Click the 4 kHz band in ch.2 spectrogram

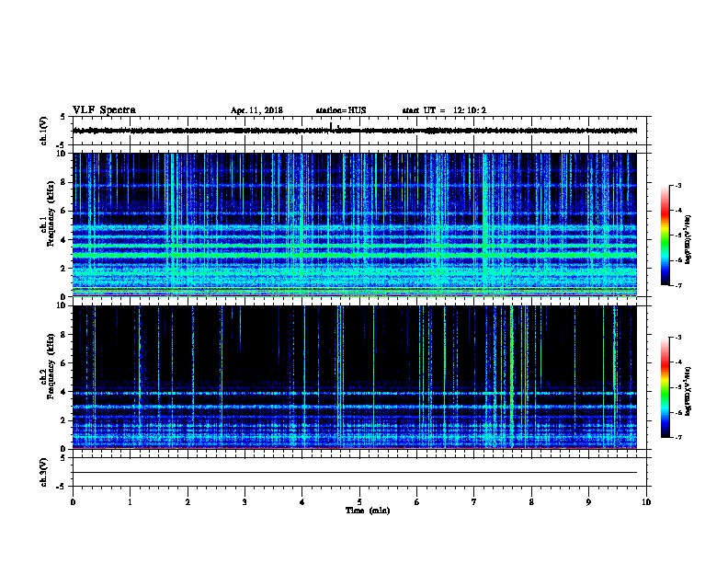click(355, 394)
